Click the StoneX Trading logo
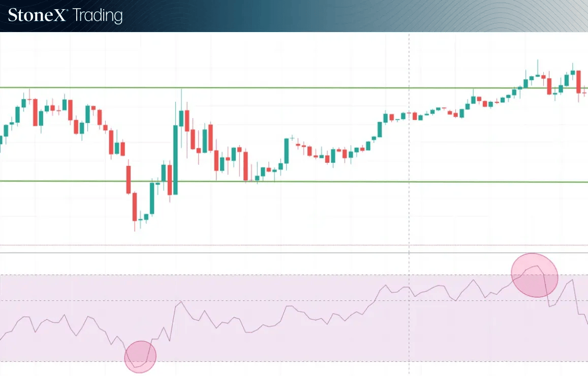 pos(65,15)
